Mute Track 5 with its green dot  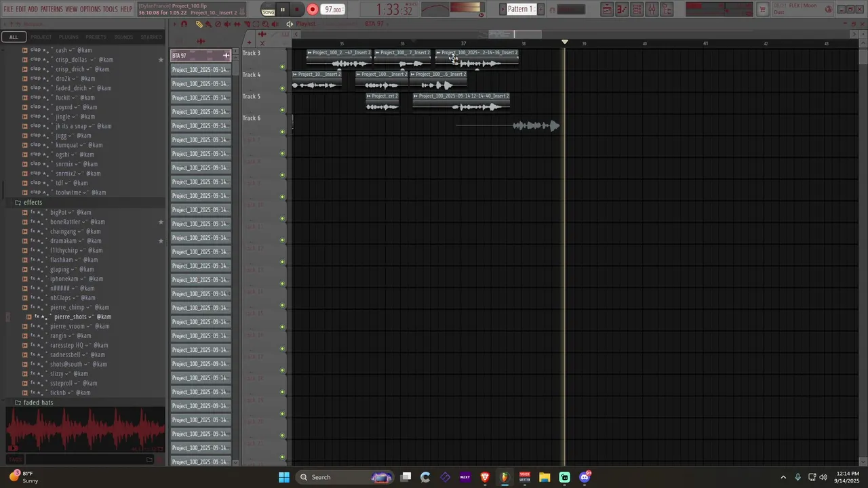coord(283,110)
